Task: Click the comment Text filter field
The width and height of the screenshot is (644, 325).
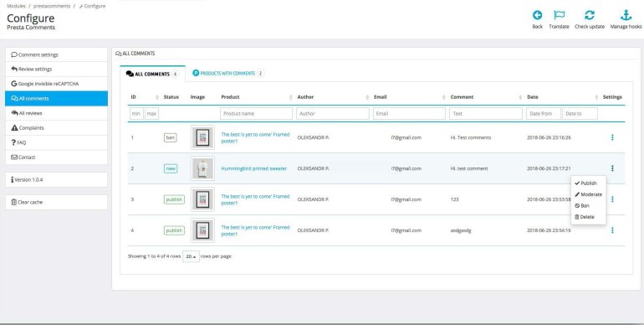Action: (x=486, y=114)
